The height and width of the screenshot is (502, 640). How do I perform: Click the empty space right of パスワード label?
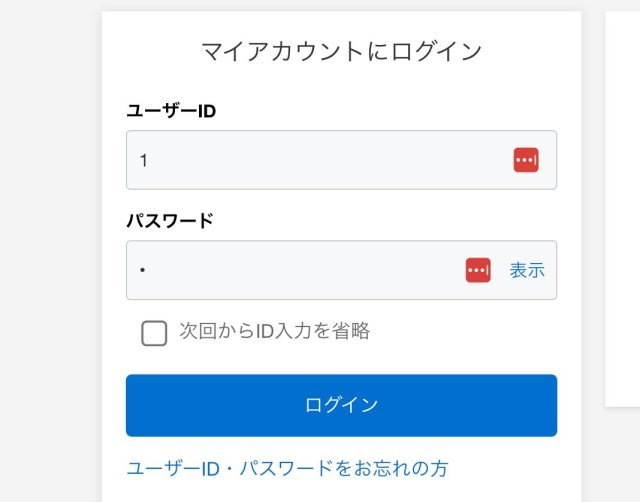[400, 220]
